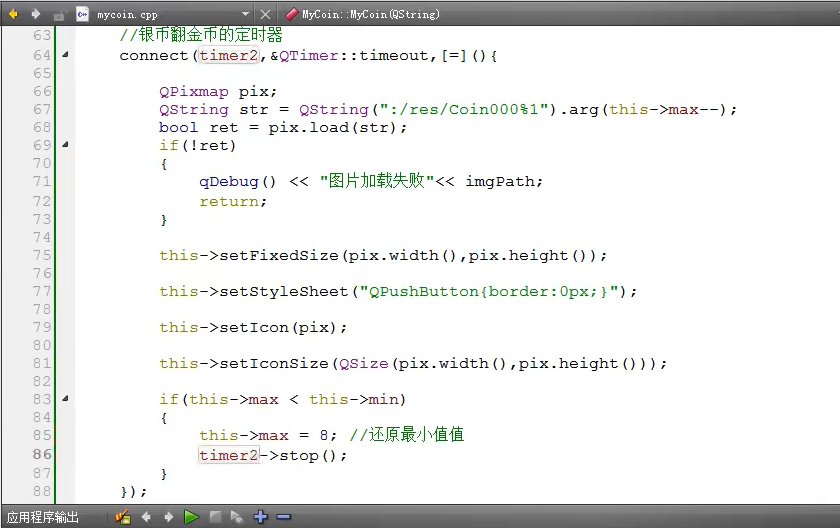Click line number 64 in gutter

(42, 55)
